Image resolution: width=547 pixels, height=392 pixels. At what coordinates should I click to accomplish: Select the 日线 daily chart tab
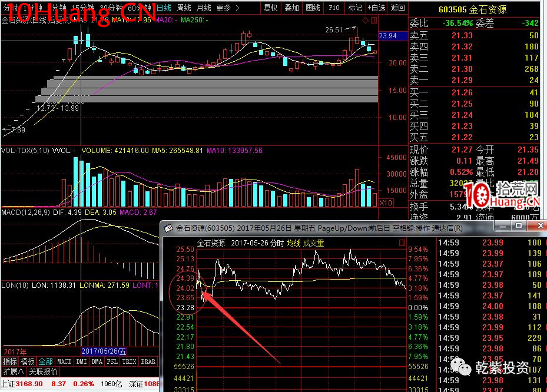pos(164,8)
